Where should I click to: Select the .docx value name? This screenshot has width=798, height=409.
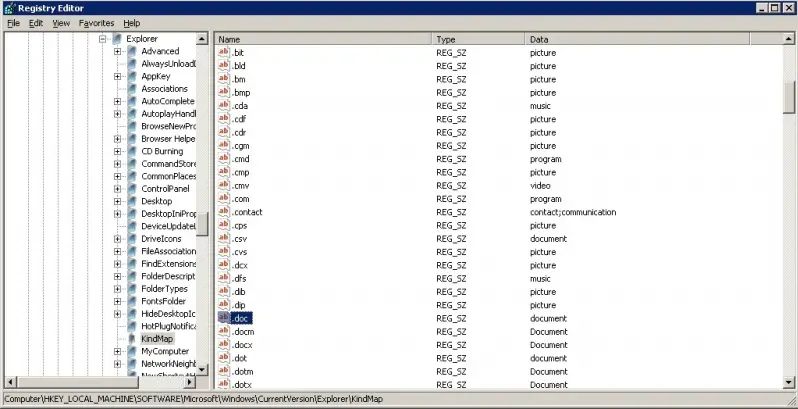pyautogui.click(x=242, y=345)
